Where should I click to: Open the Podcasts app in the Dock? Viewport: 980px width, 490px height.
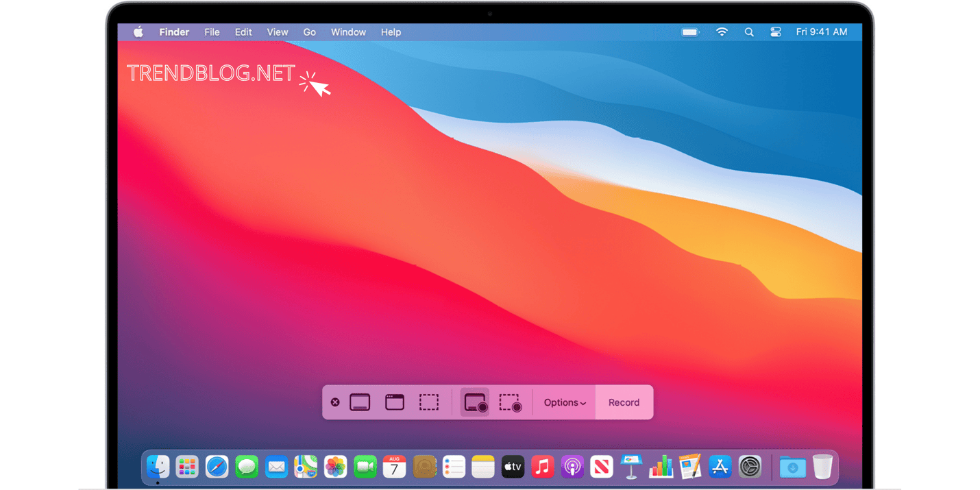pyautogui.click(x=572, y=467)
